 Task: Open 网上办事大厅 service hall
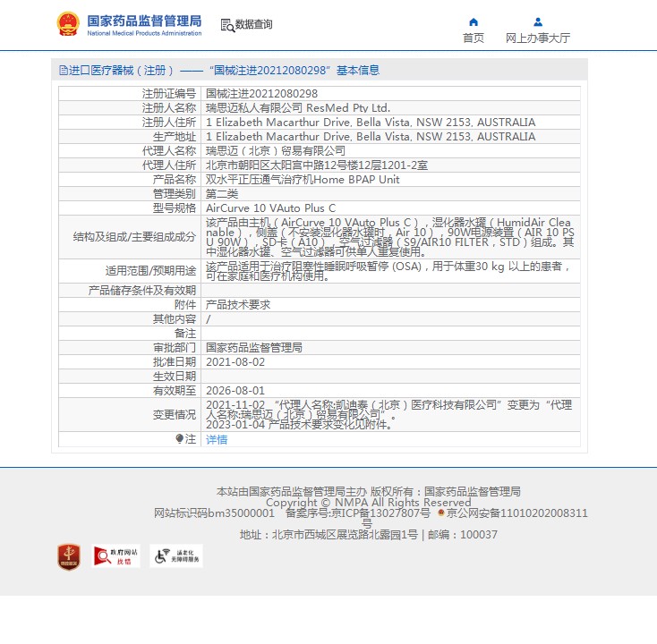point(538,38)
